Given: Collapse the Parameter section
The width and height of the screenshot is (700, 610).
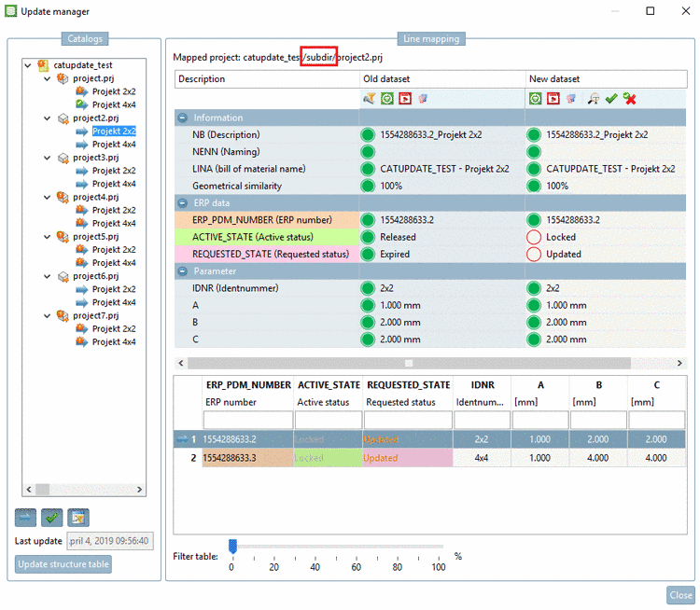Looking at the screenshot, I should pyautogui.click(x=183, y=271).
